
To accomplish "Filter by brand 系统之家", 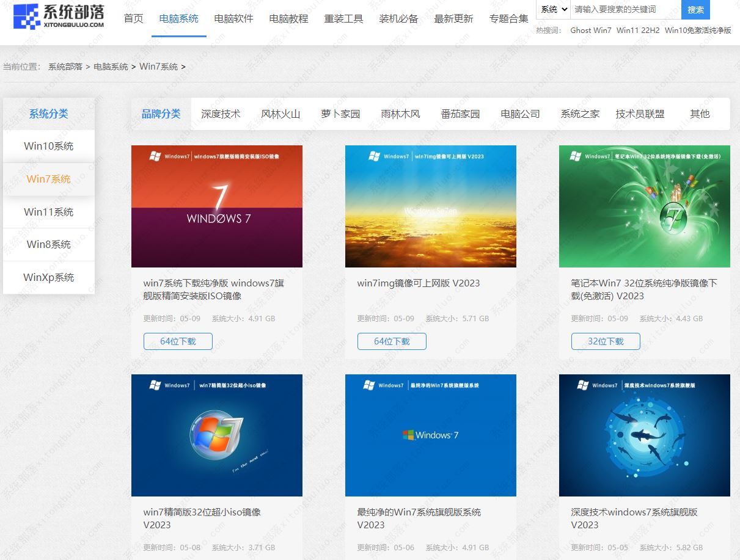I will [580, 114].
